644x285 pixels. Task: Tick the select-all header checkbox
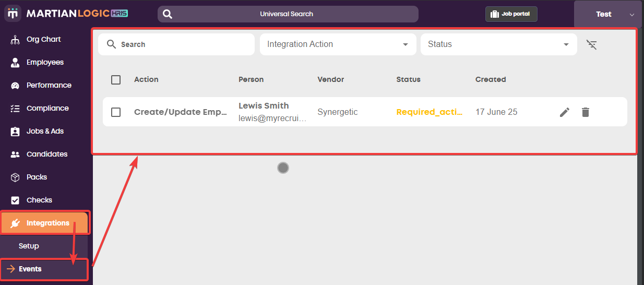click(116, 80)
